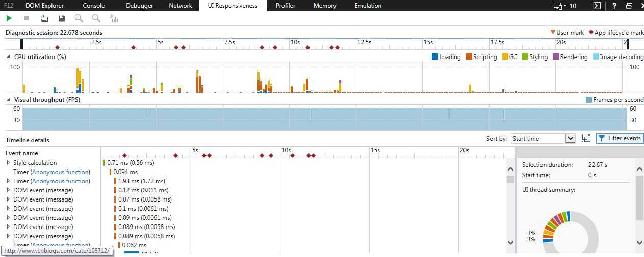This screenshot has width=644, height=257.
Task: Collapse the CPU utilization section
Action: tap(8, 57)
